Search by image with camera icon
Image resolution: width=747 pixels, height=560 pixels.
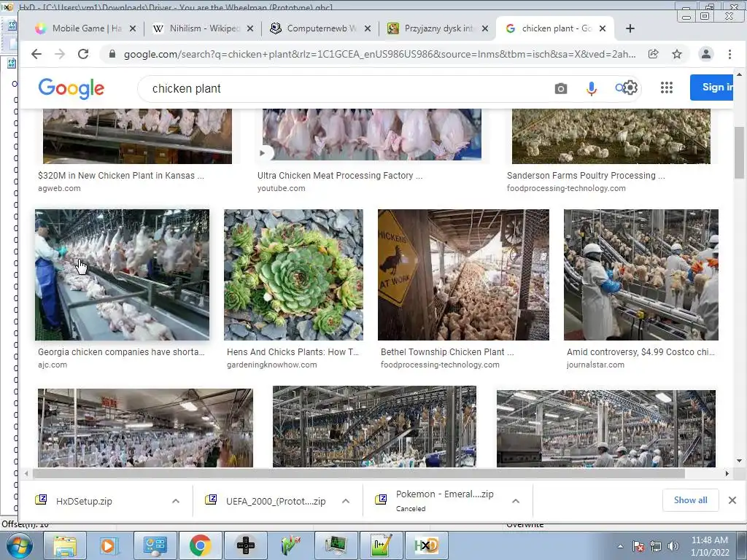561,88
